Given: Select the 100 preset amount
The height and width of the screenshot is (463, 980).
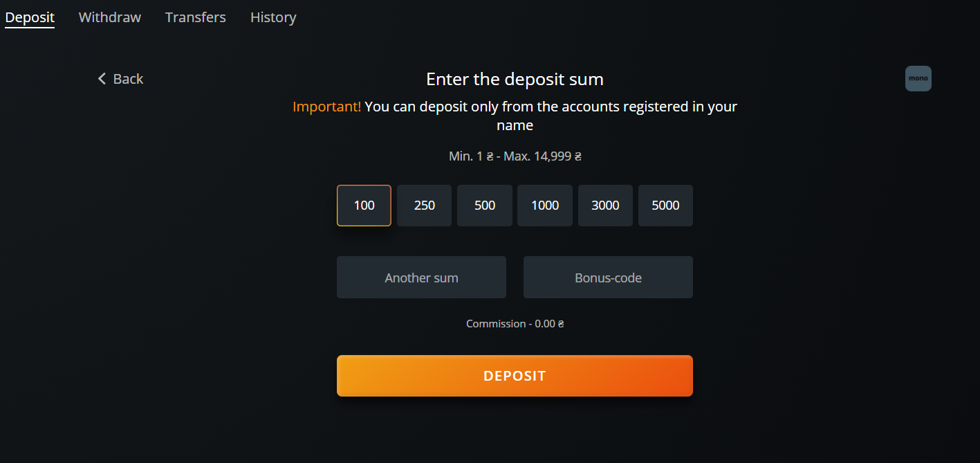Looking at the screenshot, I should point(364,206).
